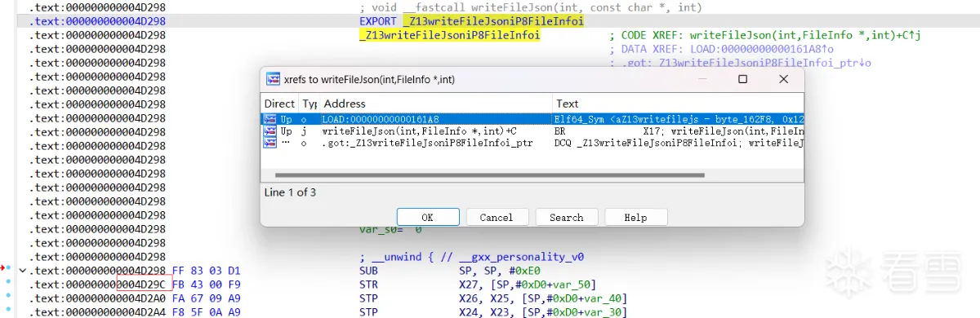Maximize the xrefs dialog window
The width and height of the screenshot is (980, 318).
[x=742, y=79]
